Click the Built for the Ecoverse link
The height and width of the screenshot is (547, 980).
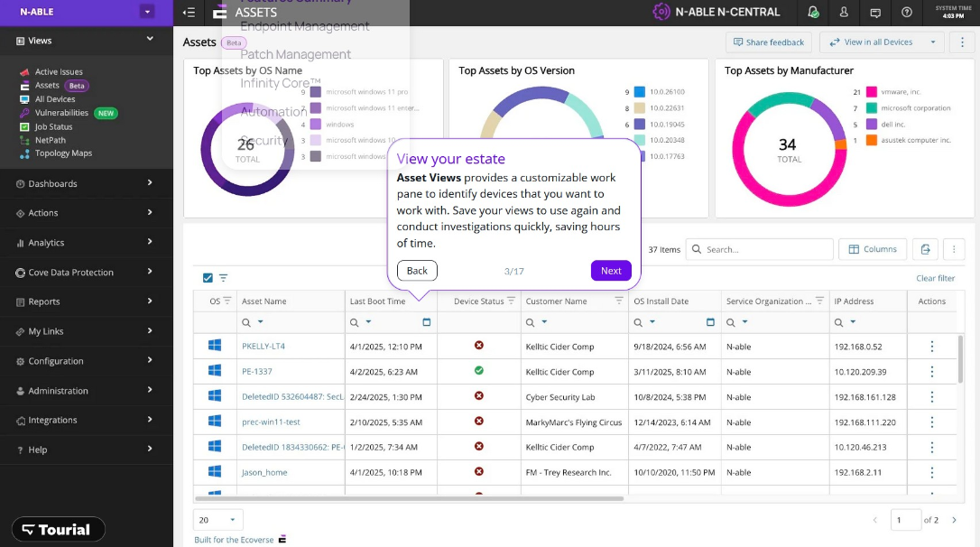(240, 540)
